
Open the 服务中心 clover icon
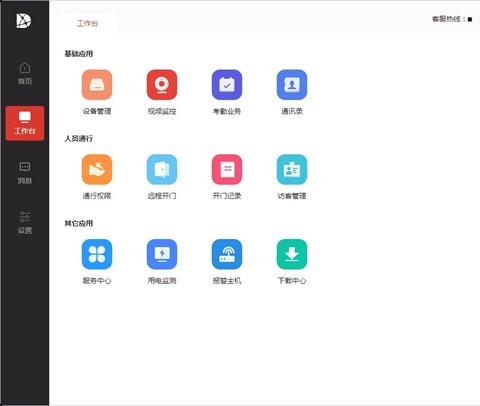click(97, 254)
